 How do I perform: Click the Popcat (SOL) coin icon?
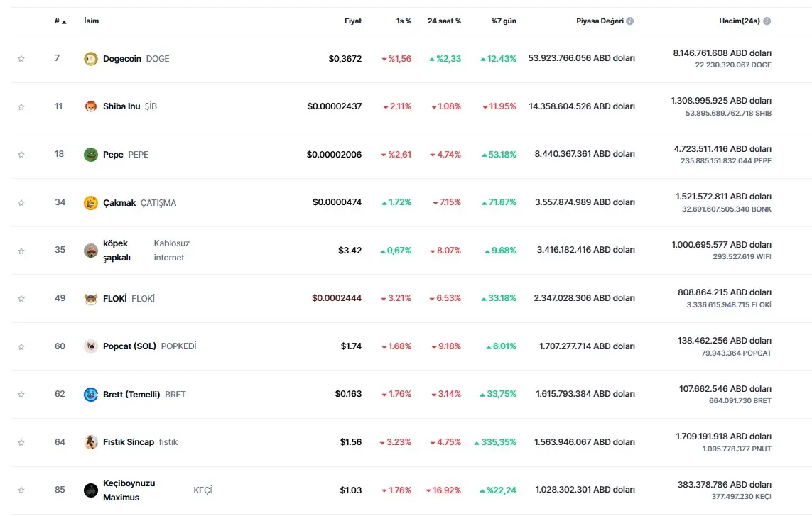click(90, 346)
